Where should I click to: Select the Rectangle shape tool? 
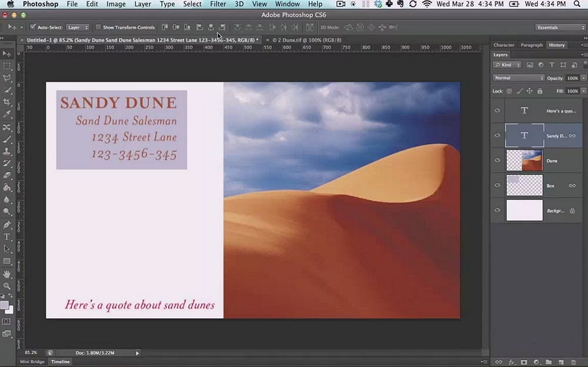pyautogui.click(x=6, y=261)
